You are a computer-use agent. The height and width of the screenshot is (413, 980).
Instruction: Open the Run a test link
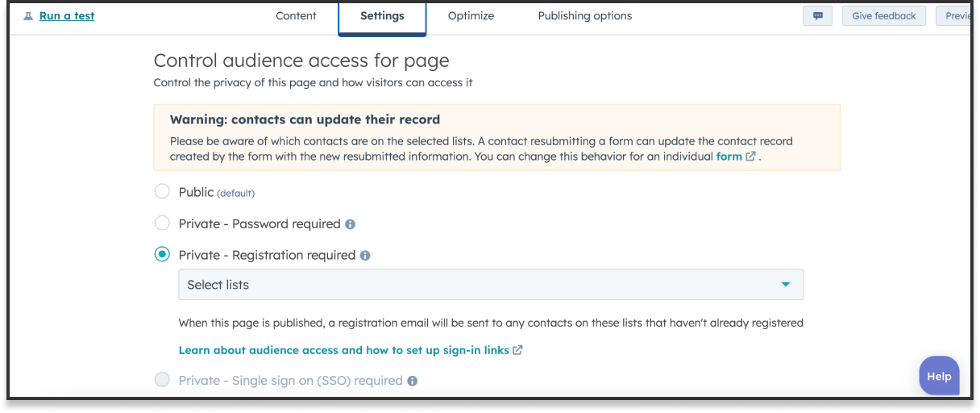(67, 16)
